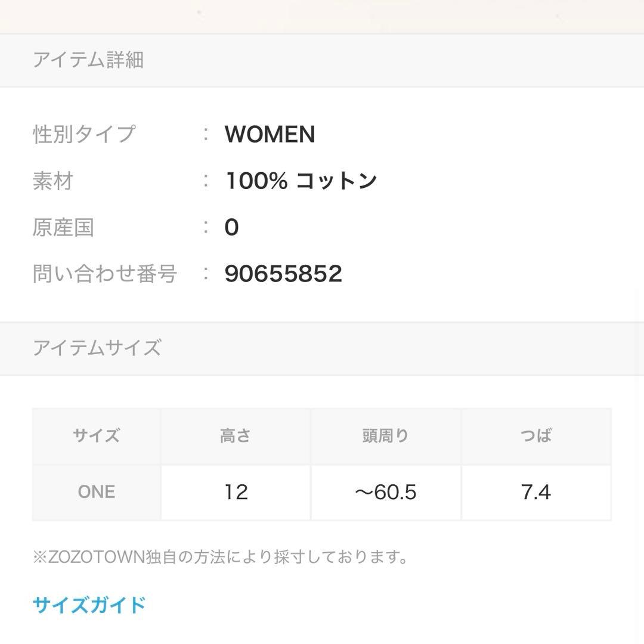Image resolution: width=644 pixels, height=644 pixels.
Task: Select the サイズ table column header
Action: (96, 435)
